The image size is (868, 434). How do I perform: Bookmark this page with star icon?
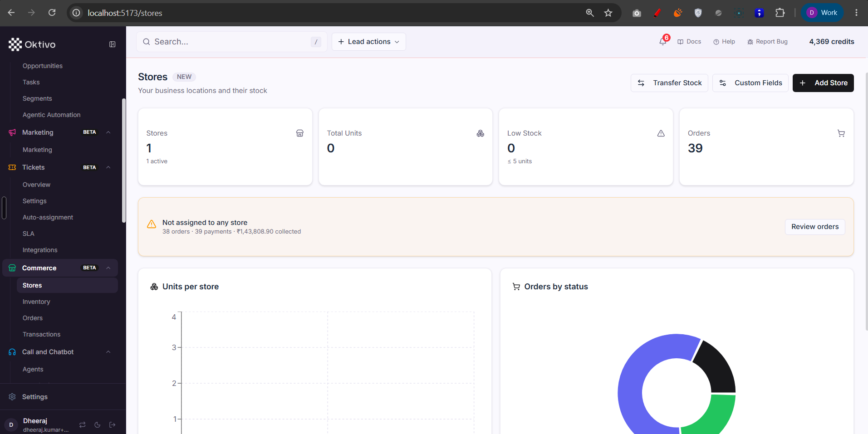pyautogui.click(x=608, y=13)
